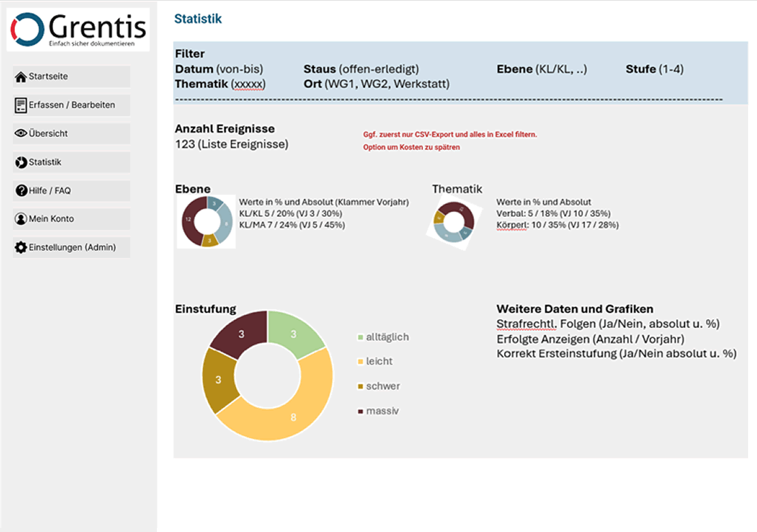Open the Staus (offen-erledigt) filter
Viewport: 757px width, 532px height.
pos(361,70)
